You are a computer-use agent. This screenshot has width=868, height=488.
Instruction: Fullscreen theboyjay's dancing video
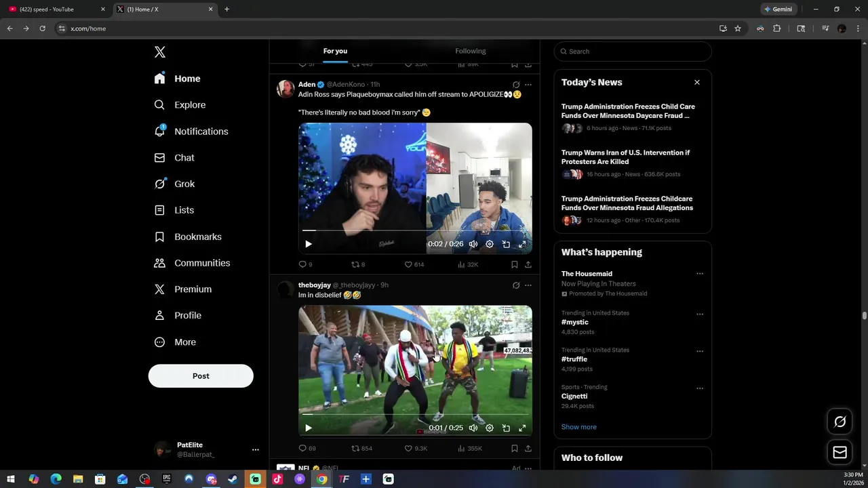[x=522, y=428]
